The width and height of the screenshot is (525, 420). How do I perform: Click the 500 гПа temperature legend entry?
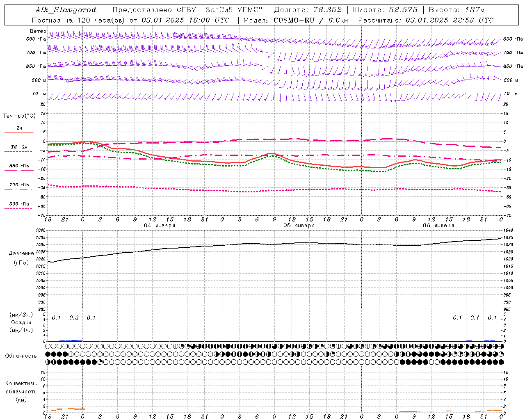19,204
